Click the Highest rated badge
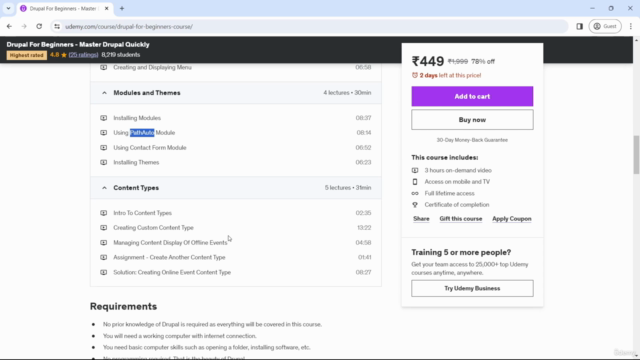The height and width of the screenshot is (360, 640). 27,55
